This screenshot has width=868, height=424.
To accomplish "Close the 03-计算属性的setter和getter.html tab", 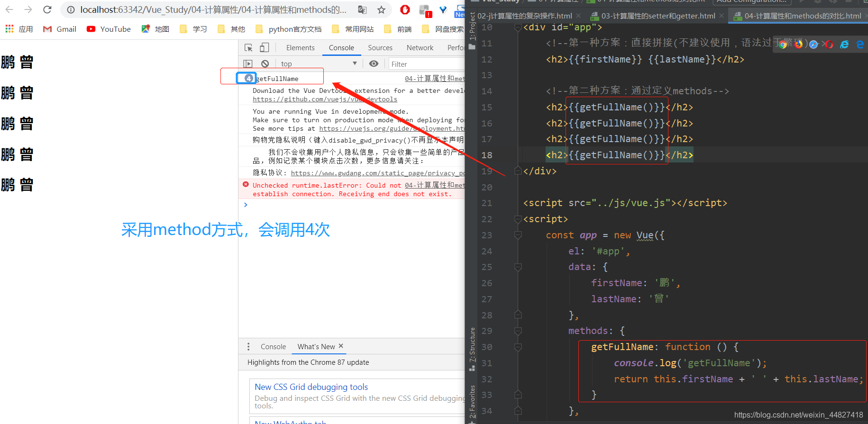I will (722, 16).
